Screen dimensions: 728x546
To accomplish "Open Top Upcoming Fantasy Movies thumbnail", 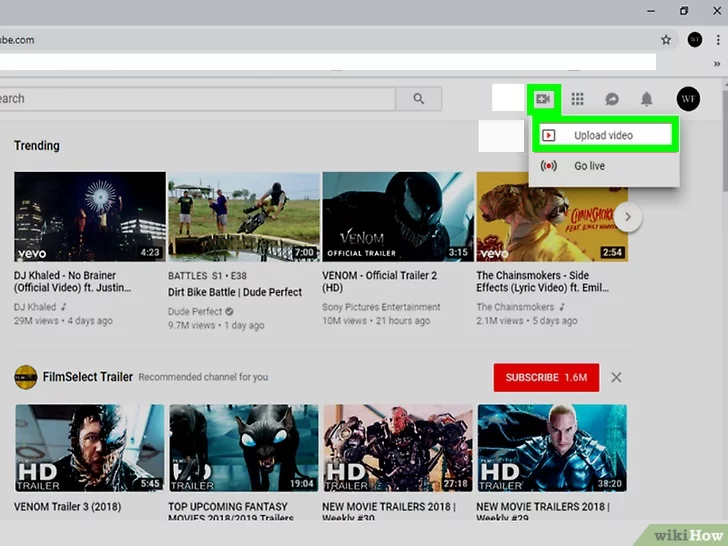I will (244, 448).
